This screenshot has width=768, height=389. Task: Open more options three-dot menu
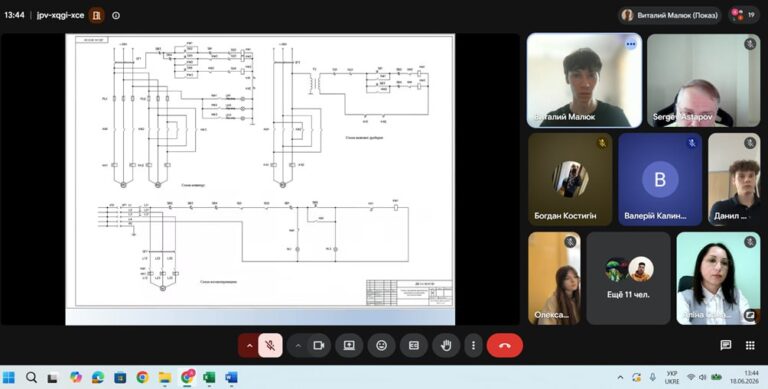coord(473,345)
